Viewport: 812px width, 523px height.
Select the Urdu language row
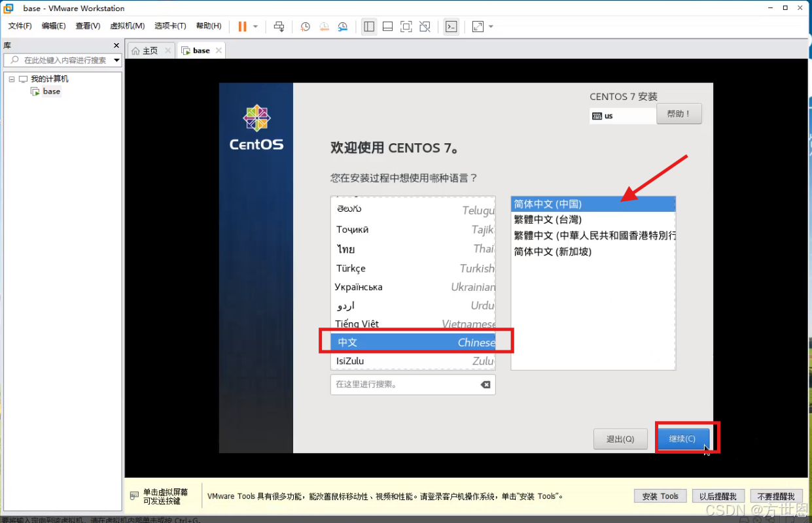tap(414, 305)
